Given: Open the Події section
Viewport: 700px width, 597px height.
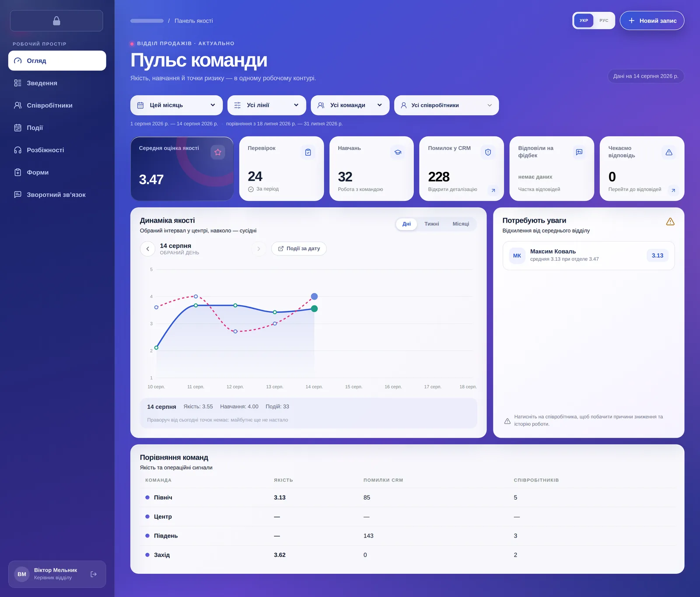Looking at the screenshot, I should pyautogui.click(x=57, y=128).
